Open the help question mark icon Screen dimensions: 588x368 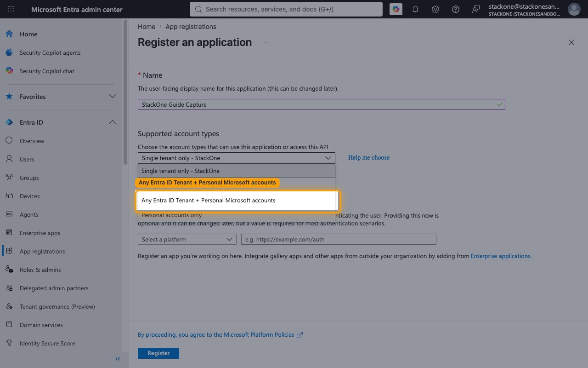pyautogui.click(x=456, y=9)
